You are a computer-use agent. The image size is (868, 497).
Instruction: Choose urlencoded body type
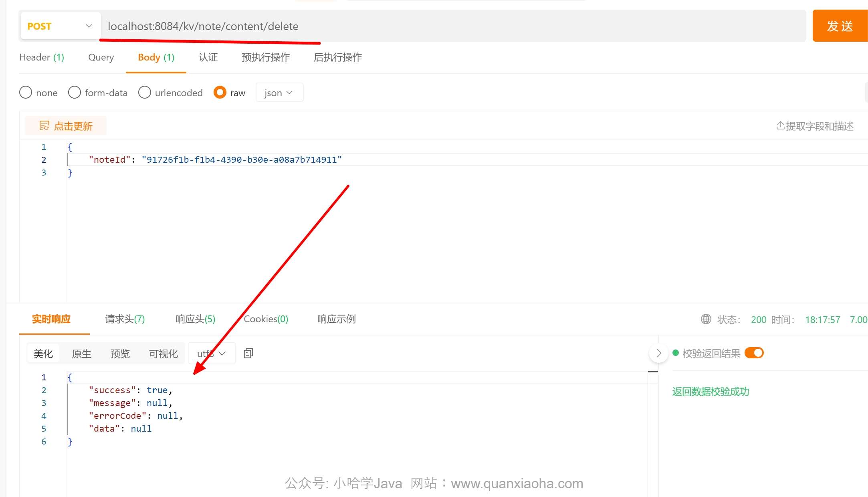pyautogui.click(x=145, y=93)
